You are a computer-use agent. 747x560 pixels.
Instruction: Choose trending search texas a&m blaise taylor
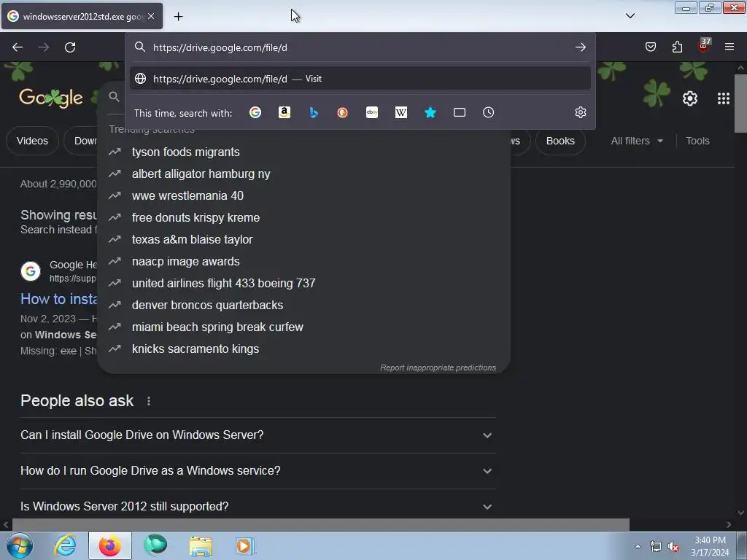(x=303, y=239)
